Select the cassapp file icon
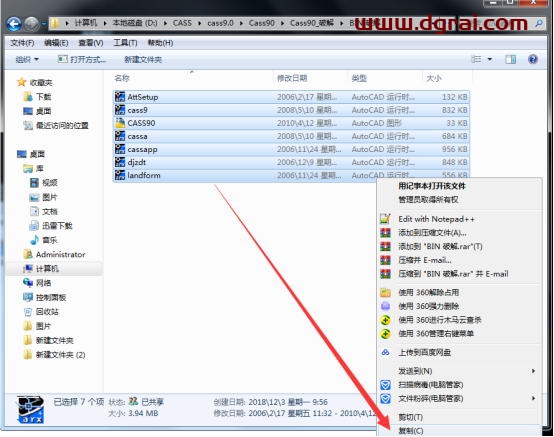Viewport: 554px width, 437px height. [120, 149]
